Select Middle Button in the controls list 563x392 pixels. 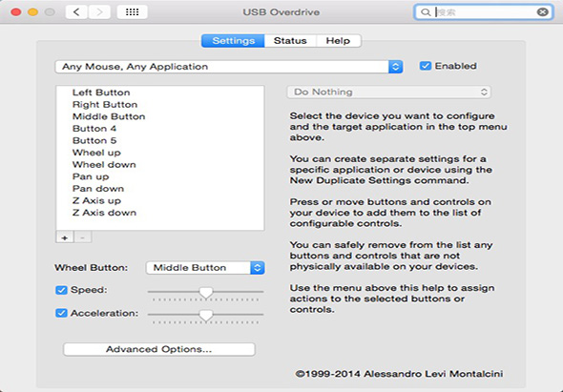pos(159,116)
